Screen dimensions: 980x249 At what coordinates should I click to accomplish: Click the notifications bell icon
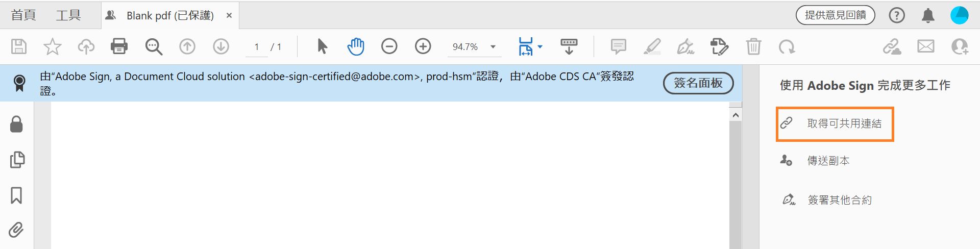click(928, 15)
